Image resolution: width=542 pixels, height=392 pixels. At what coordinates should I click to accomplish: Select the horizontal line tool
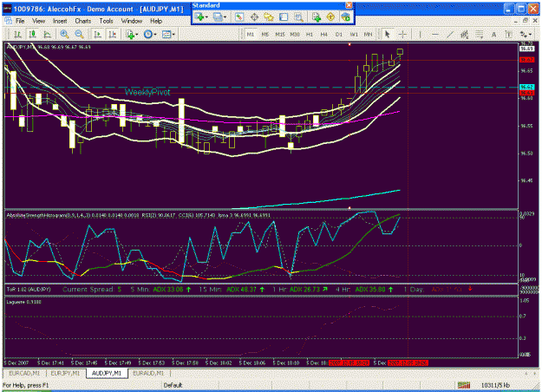tap(435, 34)
